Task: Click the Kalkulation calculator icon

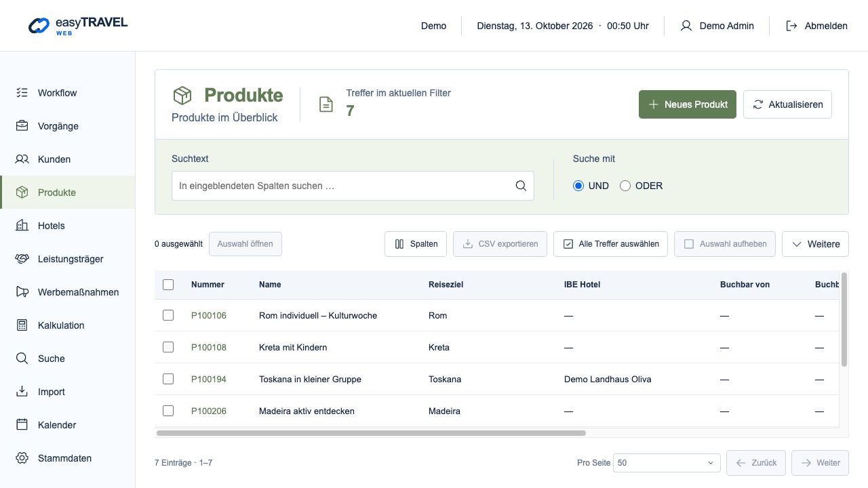Action: click(x=22, y=325)
